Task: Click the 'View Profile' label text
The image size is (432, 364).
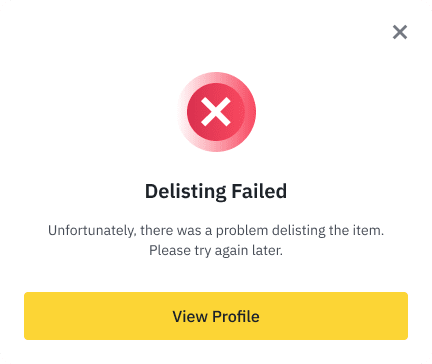Action: (216, 316)
